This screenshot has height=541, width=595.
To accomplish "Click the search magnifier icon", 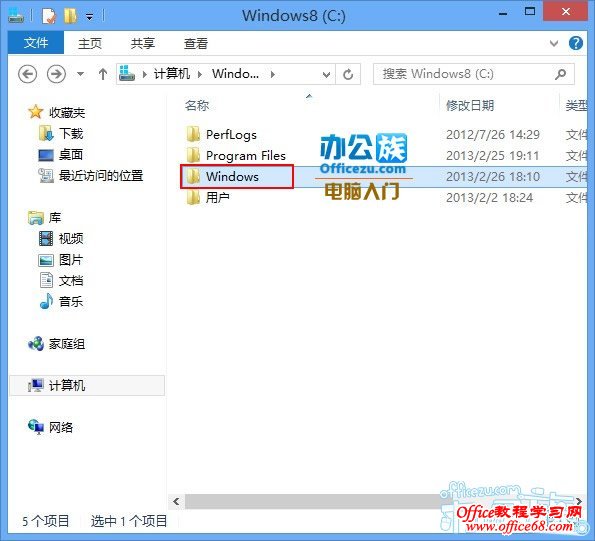I will [560, 74].
